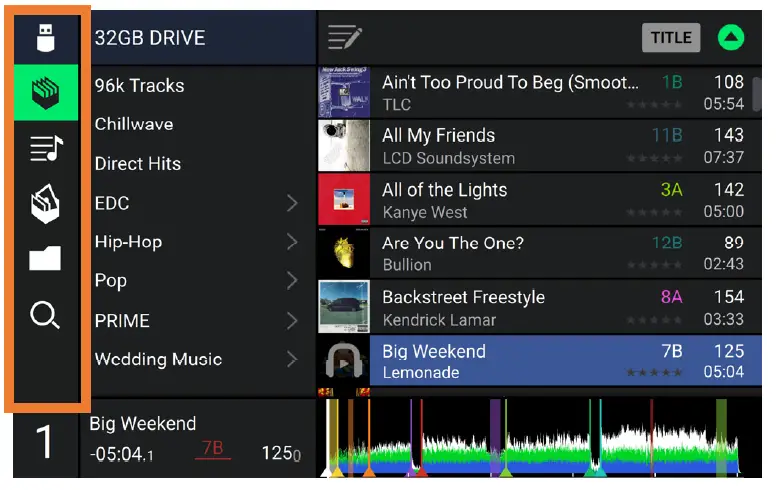Tap the edit list pencil icon

[345, 38]
